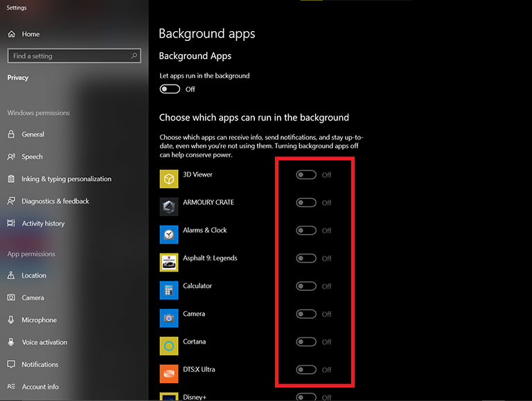The image size is (532, 401).
Task: Click the Camera icon in sidebar
Action: [11, 298]
